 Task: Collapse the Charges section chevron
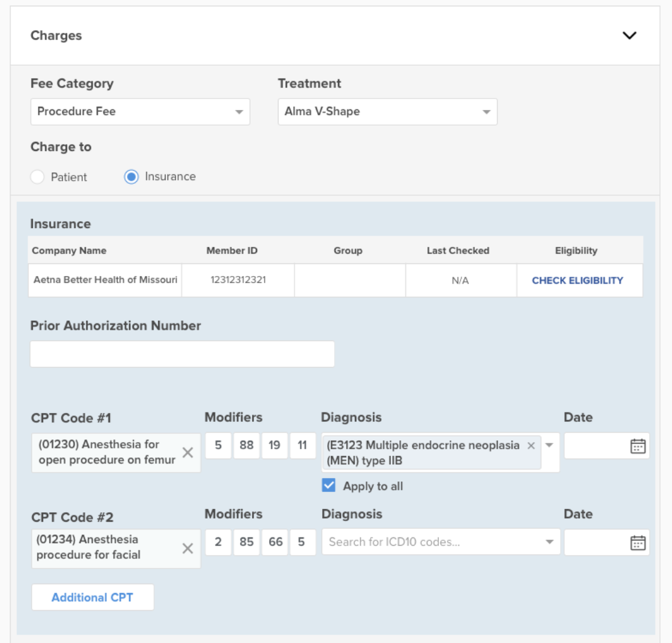pos(629,35)
